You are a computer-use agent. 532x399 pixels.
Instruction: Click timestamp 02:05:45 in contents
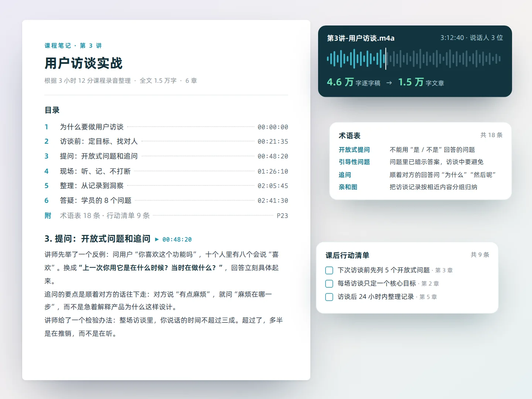(x=273, y=186)
